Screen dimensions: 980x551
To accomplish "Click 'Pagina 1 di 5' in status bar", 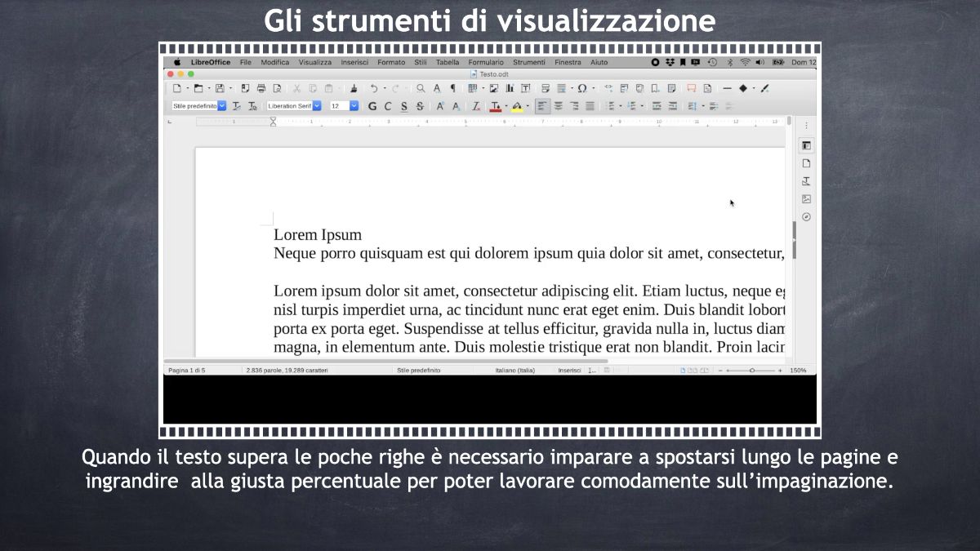I will click(x=187, y=371).
